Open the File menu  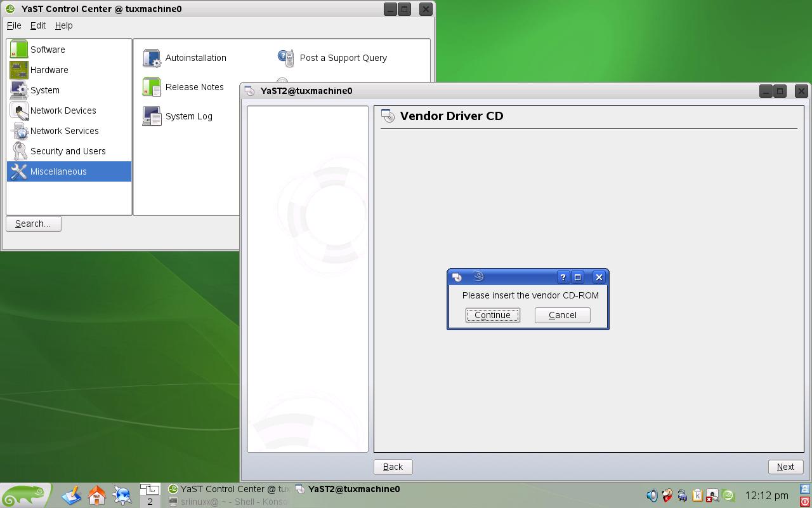pos(14,25)
